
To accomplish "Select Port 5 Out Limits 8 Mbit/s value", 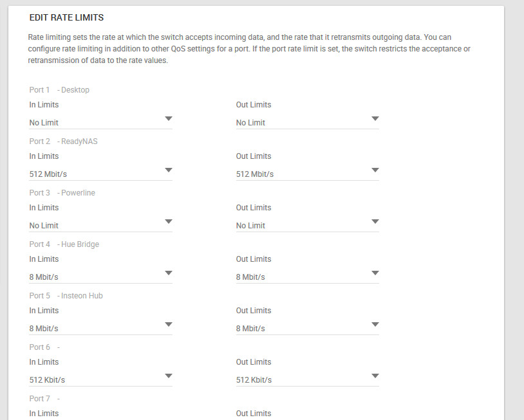I will [250, 329].
